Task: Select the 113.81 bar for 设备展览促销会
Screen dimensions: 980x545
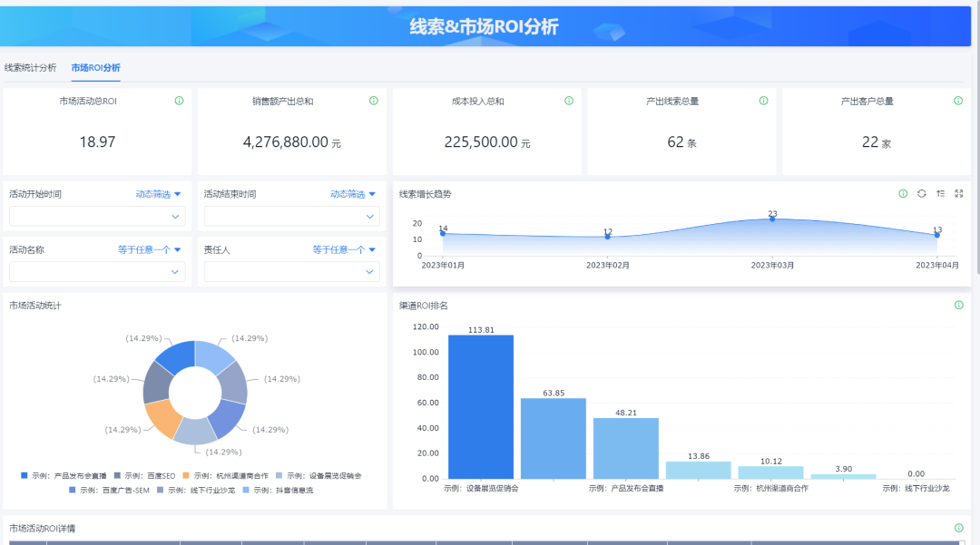Action: point(478,404)
